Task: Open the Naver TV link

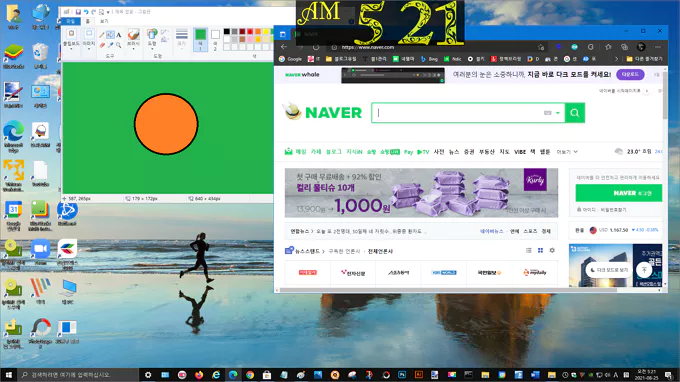Action: (423, 152)
